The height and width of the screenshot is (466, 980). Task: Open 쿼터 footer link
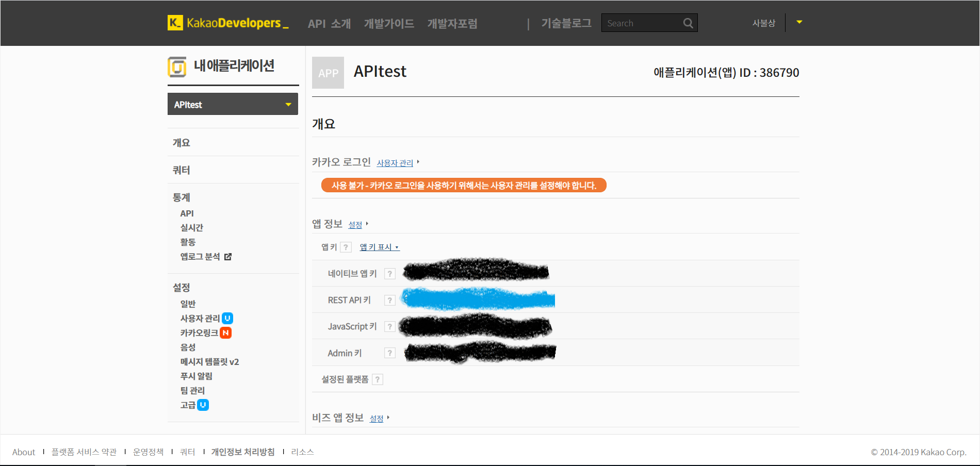tap(188, 452)
